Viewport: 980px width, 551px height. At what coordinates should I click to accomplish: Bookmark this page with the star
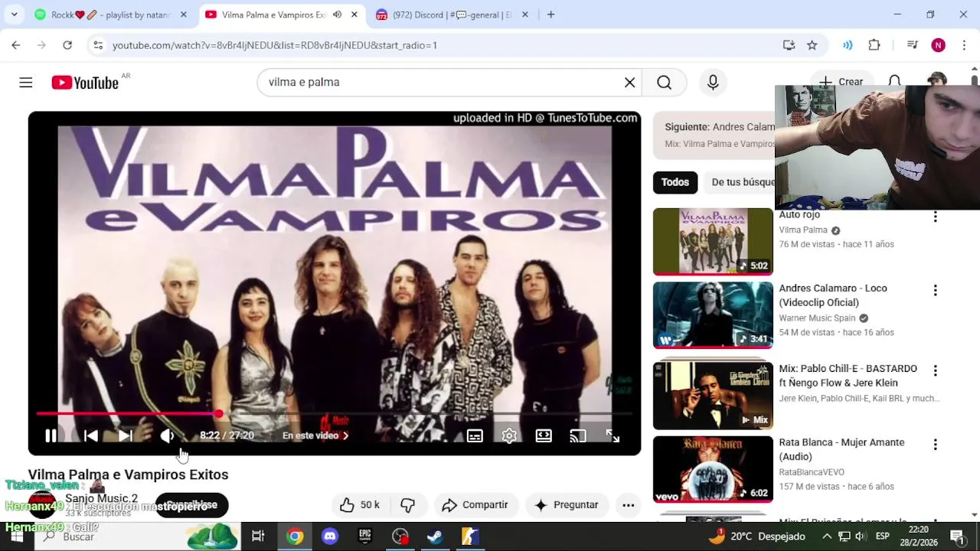pyautogui.click(x=812, y=45)
